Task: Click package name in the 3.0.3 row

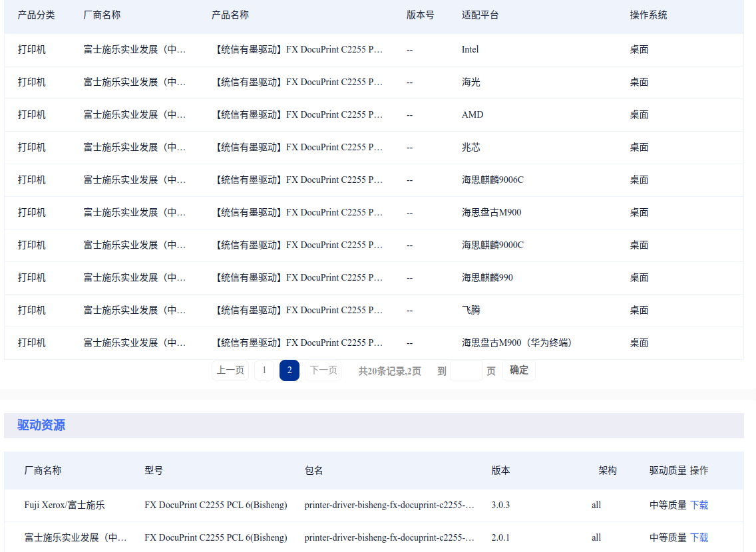Action: 389,505
